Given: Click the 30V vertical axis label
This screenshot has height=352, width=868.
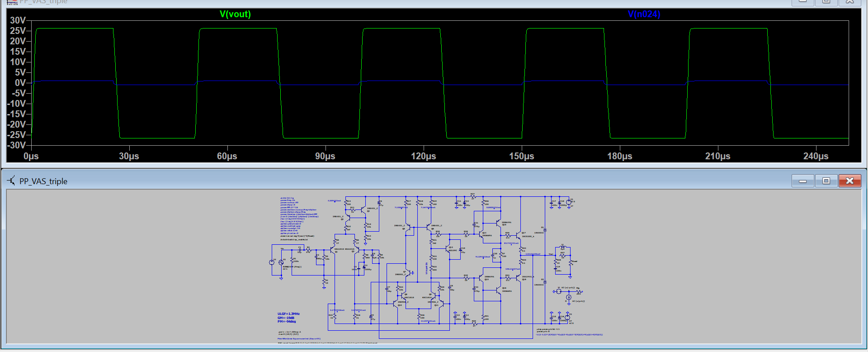Looking at the screenshot, I should 18,20.
